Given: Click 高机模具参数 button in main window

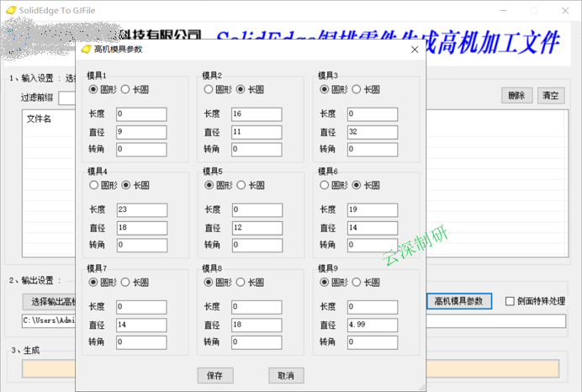Looking at the screenshot, I should pyautogui.click(x=459, y=301).
